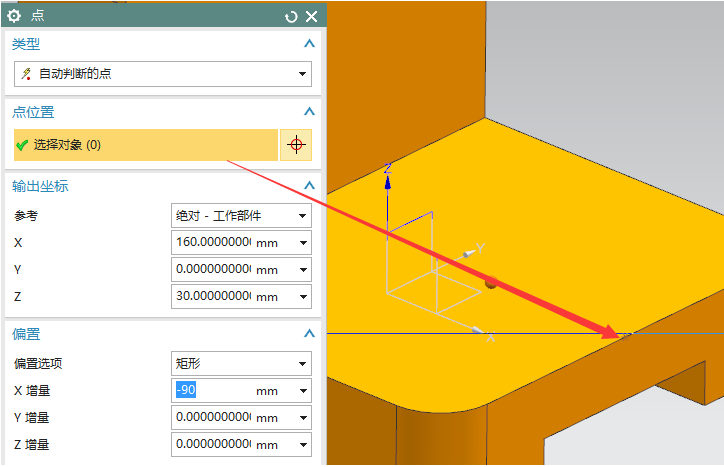Close the point dialog with X
This screenshot has height=467, width=724.
point(311,16)
